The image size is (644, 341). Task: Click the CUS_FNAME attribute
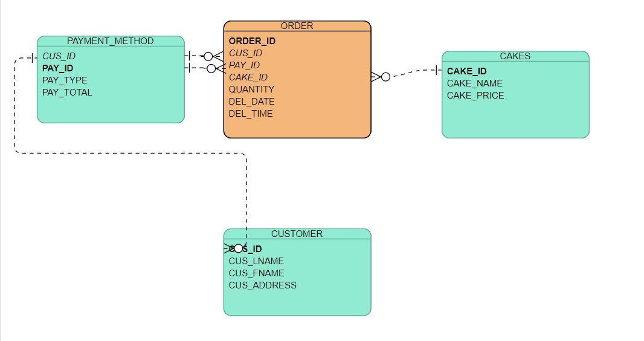click(x=256, y=273)
